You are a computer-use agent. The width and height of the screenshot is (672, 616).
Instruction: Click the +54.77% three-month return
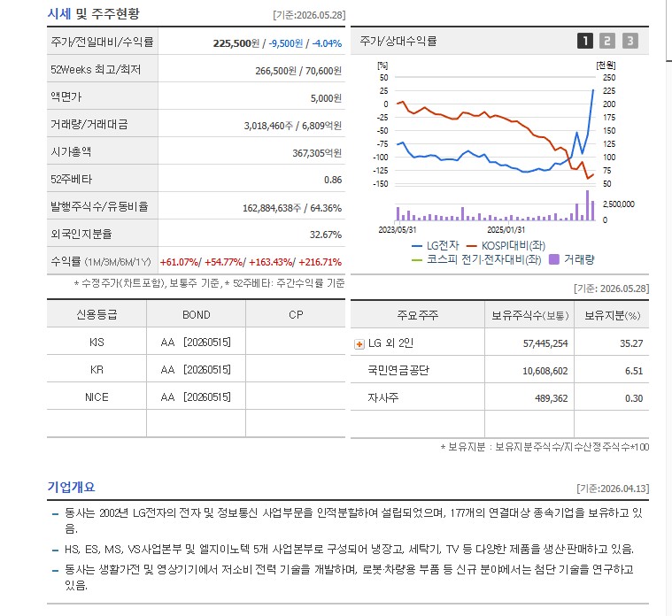click(x=223, y=262)
